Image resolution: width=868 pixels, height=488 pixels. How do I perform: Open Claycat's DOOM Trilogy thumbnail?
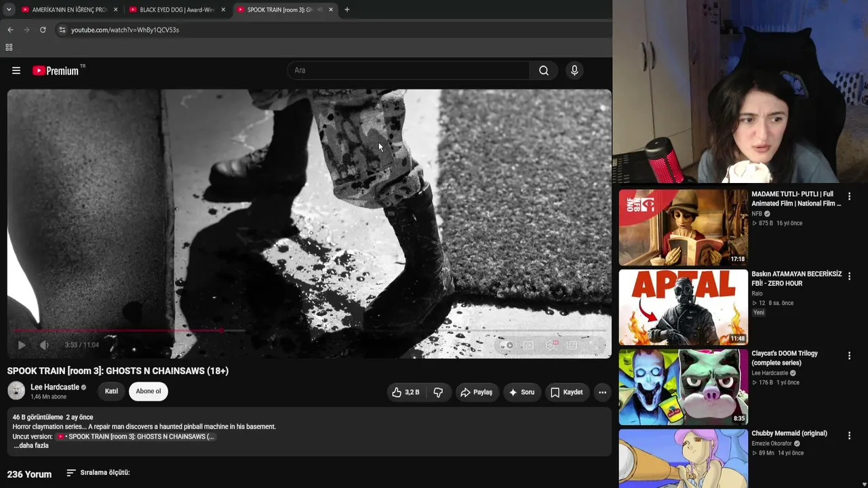pyautogui.click(x=683, y=387)
